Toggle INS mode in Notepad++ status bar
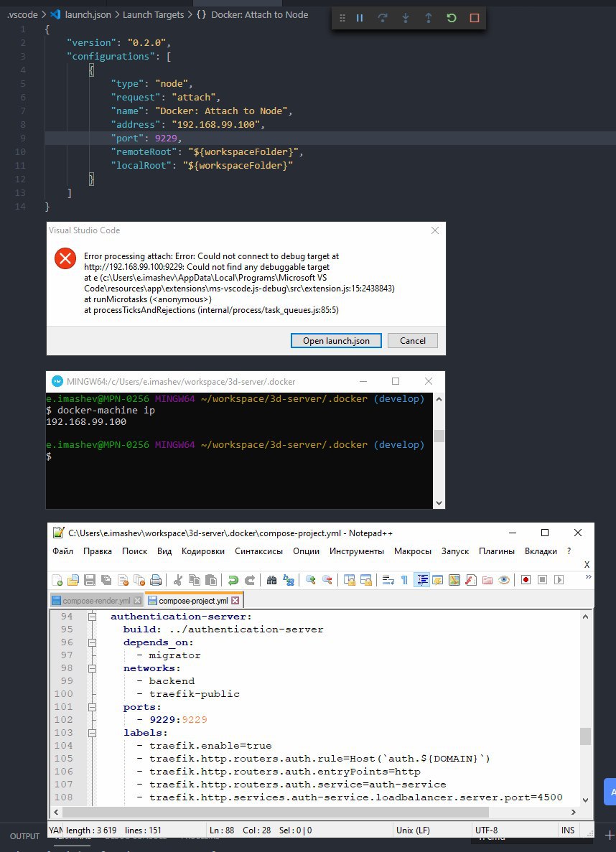 pyautogui.click(x=568, y=830)
